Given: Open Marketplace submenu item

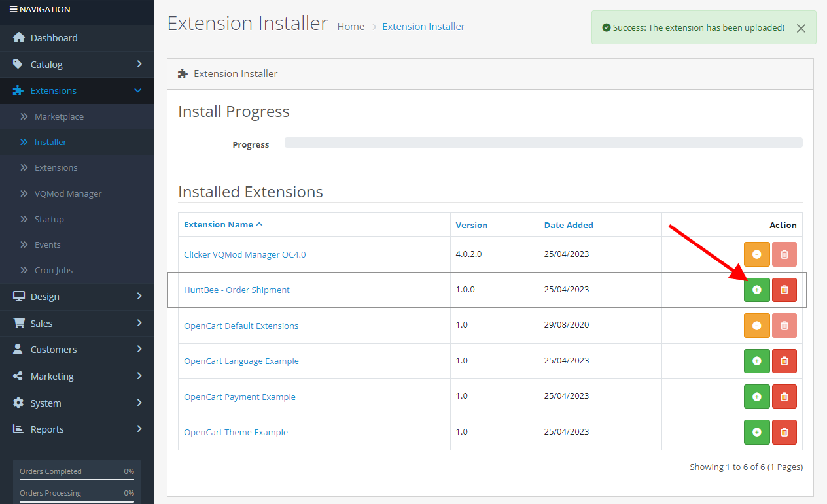Looking at the screenshot, I should coord(59,116).
